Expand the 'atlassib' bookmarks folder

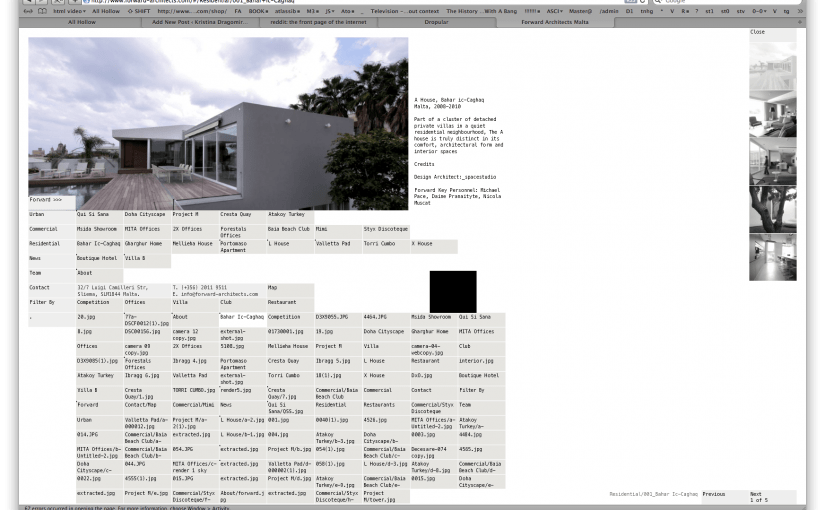pyautogui.click(x=287, y=11)
